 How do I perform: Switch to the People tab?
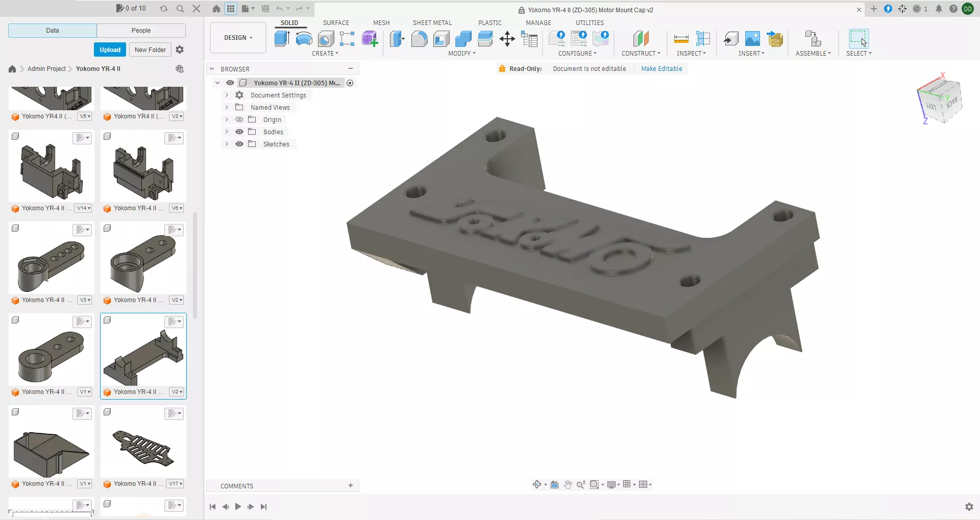(141, 31)
